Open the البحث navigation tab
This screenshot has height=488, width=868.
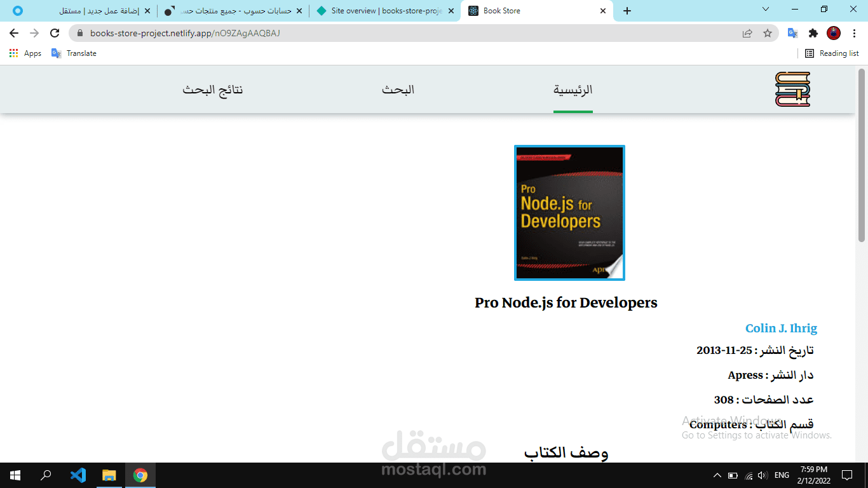click(398, 90)
